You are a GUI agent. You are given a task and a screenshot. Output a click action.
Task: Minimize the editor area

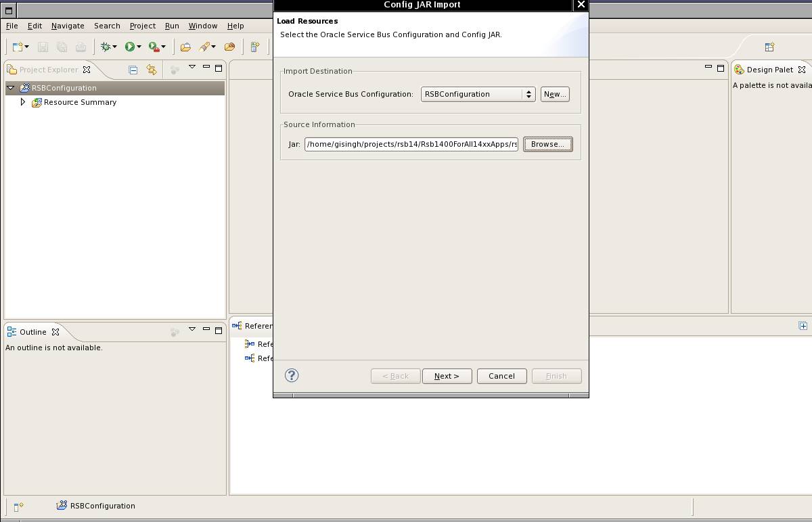(708, 67)
